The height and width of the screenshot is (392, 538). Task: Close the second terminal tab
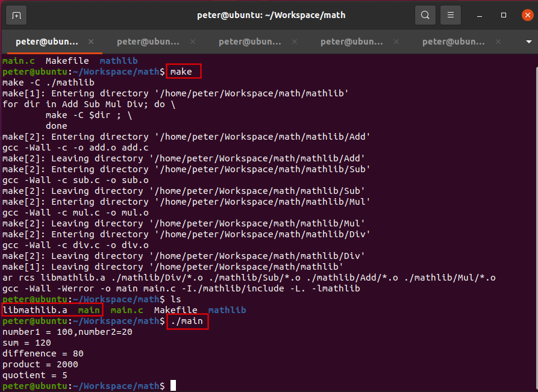[192, 42]
